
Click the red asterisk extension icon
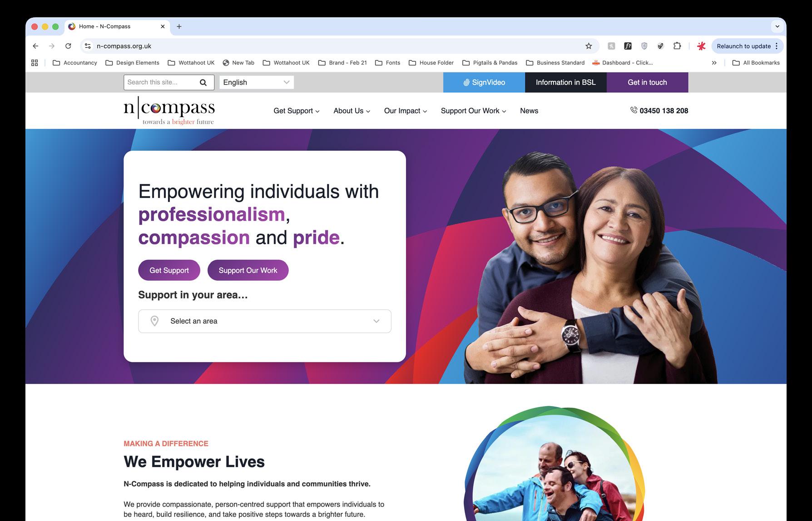point(702,46)
